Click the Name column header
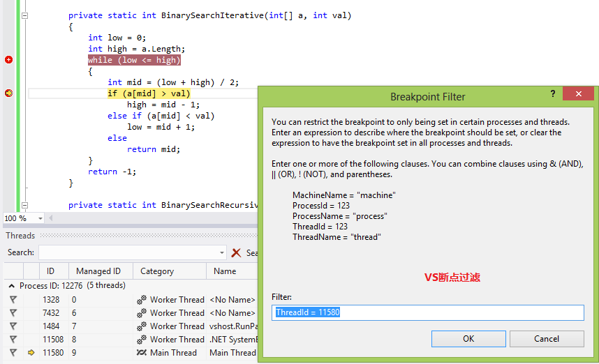Image resolution: width=599 pixels, height=364 pixels. (x=225, y=271)
